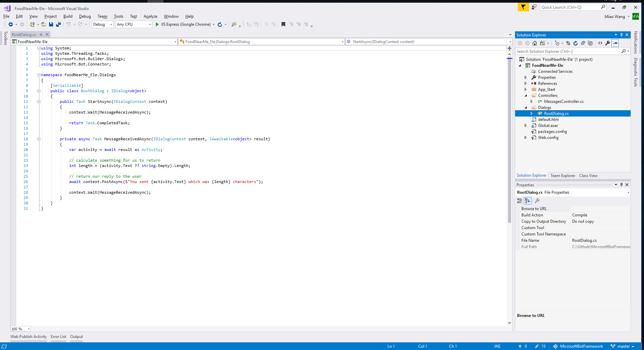Refresh Solution Explorer with the refresh icon
Viewport: 644px width, 350px height.
pos(576,43)
